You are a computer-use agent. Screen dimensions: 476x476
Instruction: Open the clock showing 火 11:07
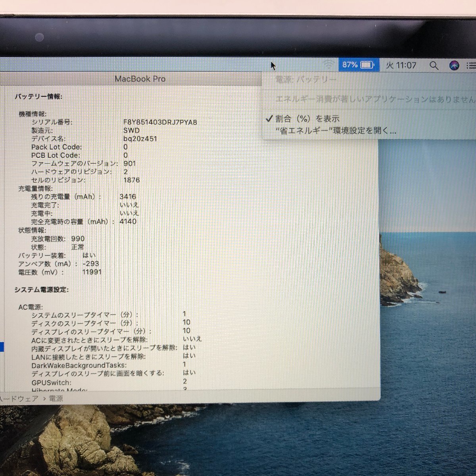(x=401, y=65)
